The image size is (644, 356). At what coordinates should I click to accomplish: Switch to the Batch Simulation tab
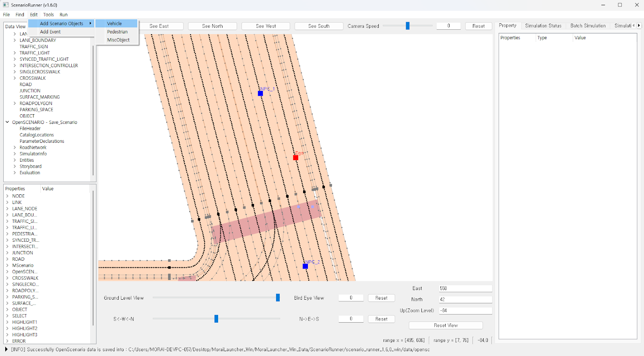tap(588, 26)
